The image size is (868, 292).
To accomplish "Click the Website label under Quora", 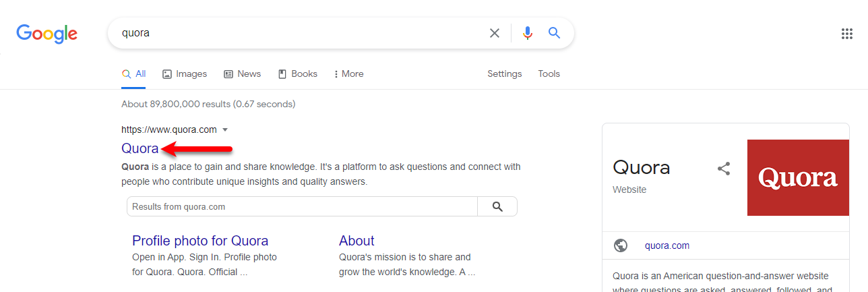I will click(629, 189).
